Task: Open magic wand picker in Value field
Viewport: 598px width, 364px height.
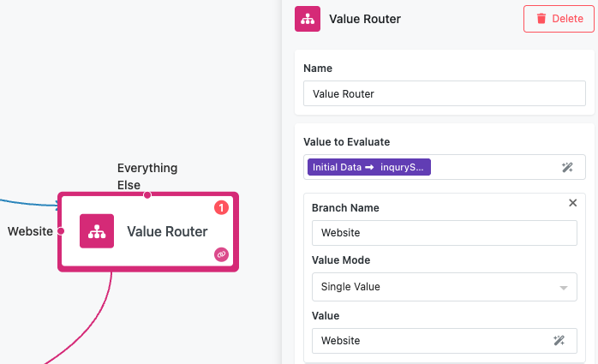Action: pos(559,341)
